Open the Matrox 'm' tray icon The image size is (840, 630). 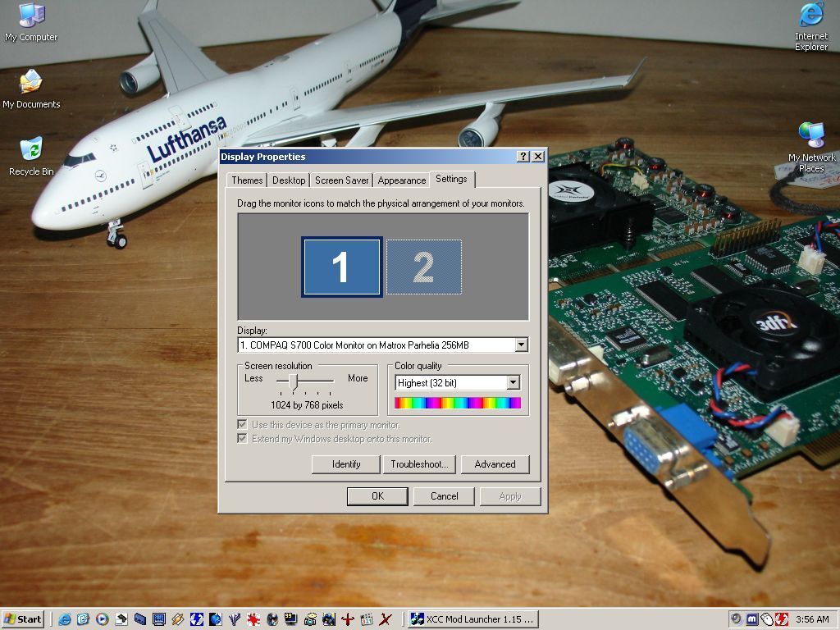pyautogui.click(x=752, y=619)
